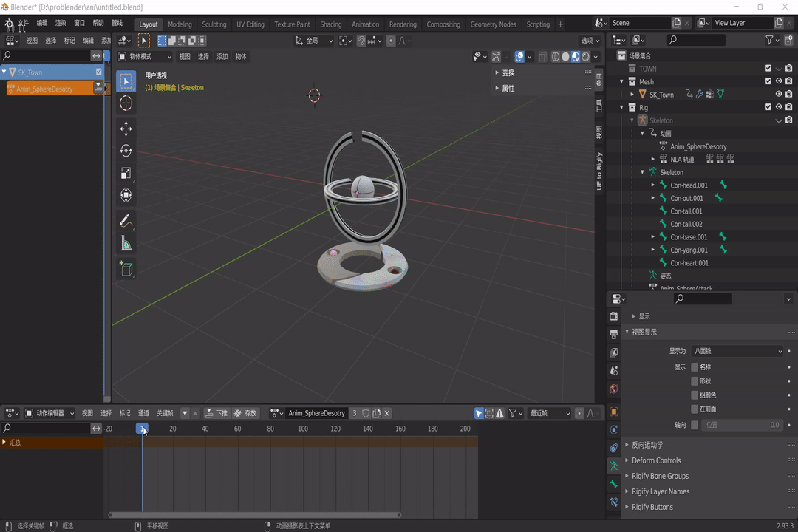
Task: Enable the Group Colors checkbox
Action: 694,395
